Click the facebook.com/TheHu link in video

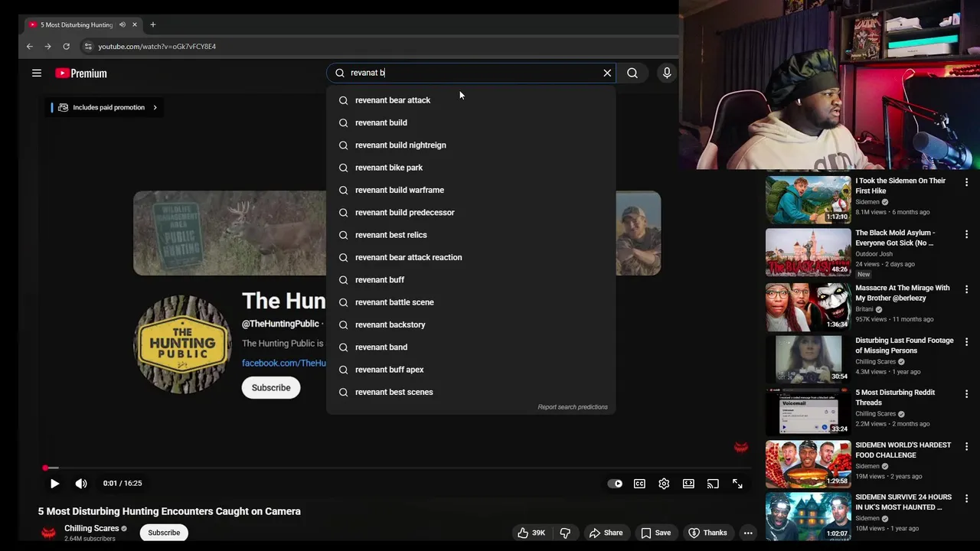click(284, 363)
